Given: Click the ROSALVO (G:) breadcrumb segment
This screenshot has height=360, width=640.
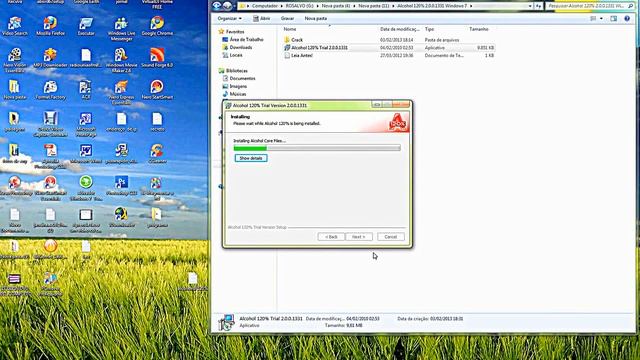Looking at the screenshot, I should 300,6.
